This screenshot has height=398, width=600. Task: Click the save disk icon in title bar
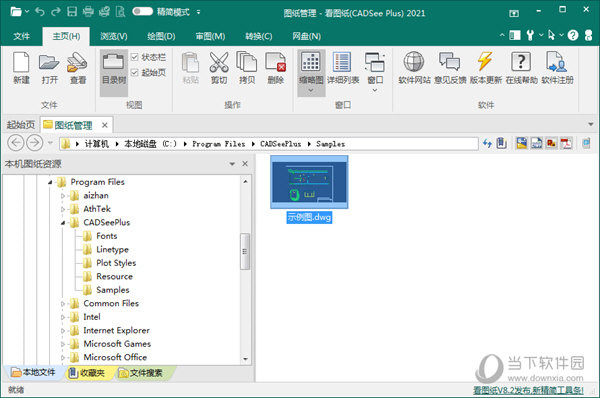(x=72, y=12)
